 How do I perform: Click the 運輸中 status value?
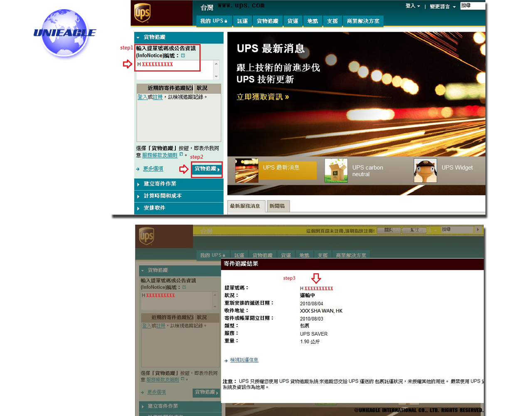click(308, 296)
